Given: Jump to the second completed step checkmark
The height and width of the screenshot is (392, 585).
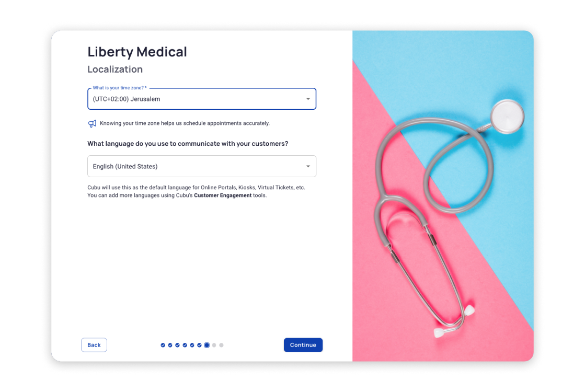Looking at the screenshot, I should (x=170, y=345).
